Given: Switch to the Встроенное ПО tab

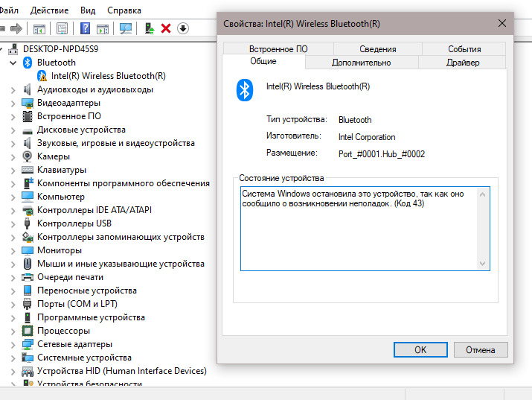Looking at the screenshot, I should click(x=278, y=49).
